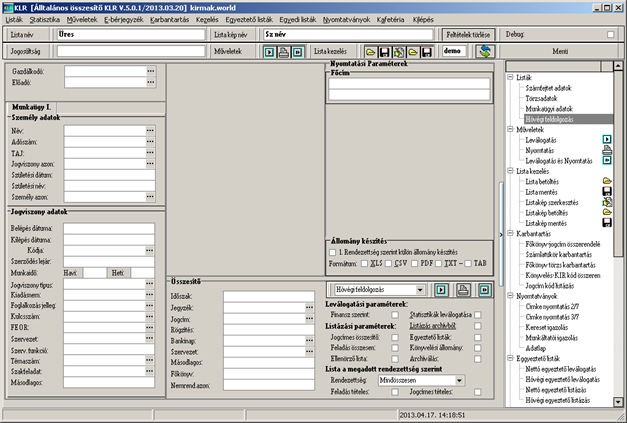Check the CSV format checkbox
This screenshot has height=423, width=627.
388,263
